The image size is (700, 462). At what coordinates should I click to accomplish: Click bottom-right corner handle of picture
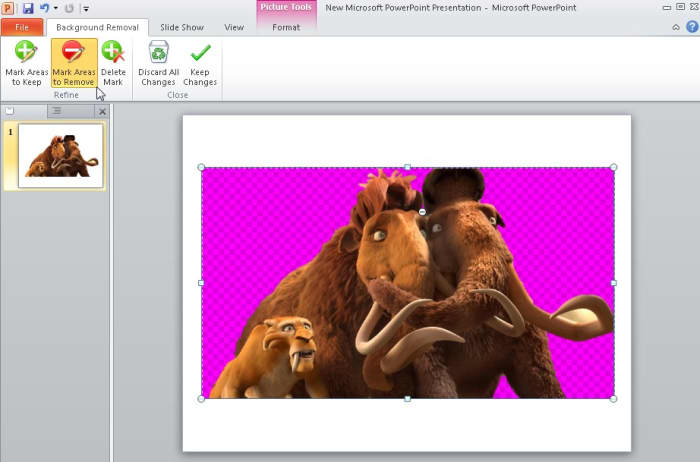click(x=613, y=399)
